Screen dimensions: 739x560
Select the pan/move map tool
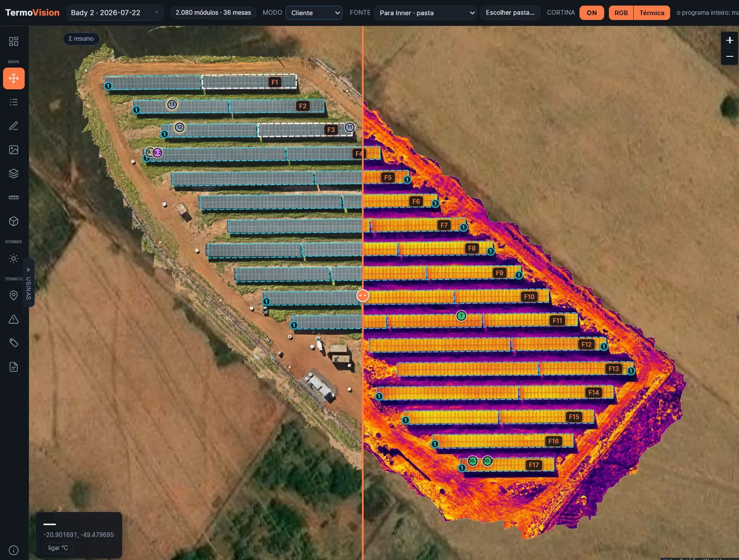click(13, 78)
